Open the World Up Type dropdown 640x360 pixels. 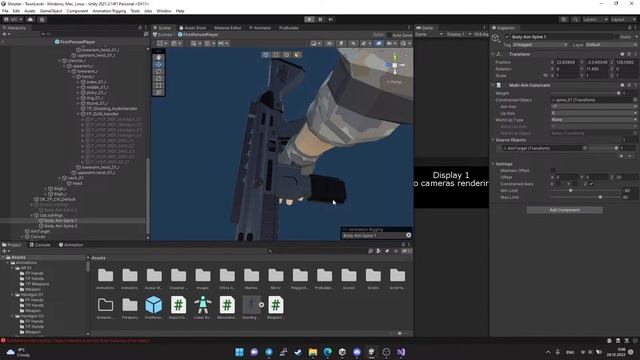tap(594, 120)
